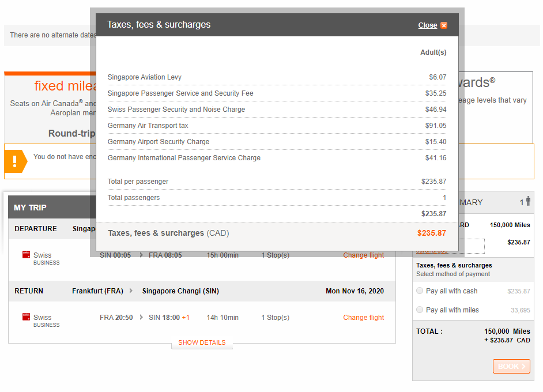Click the orange X icon beside Close

(444, 25)
